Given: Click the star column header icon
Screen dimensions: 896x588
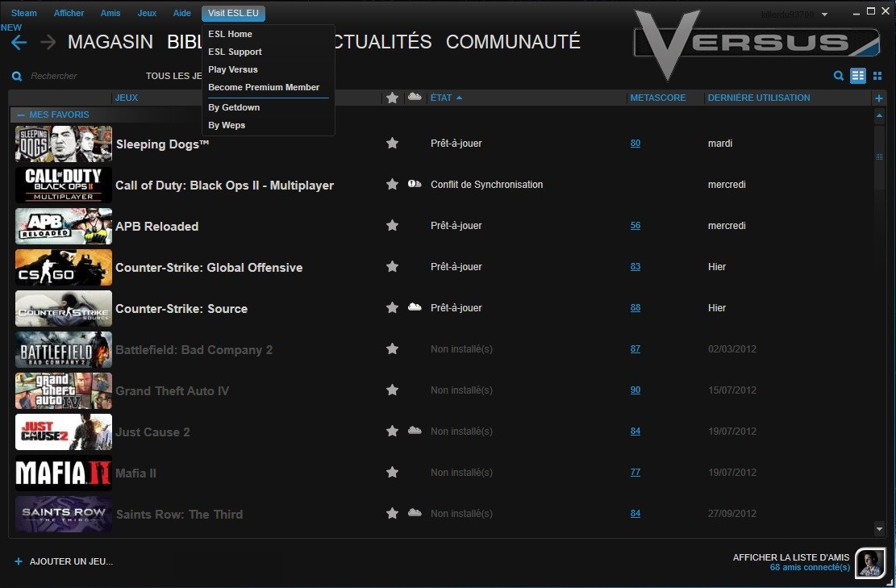Looking at the screenshot, I should pos(392,98).
